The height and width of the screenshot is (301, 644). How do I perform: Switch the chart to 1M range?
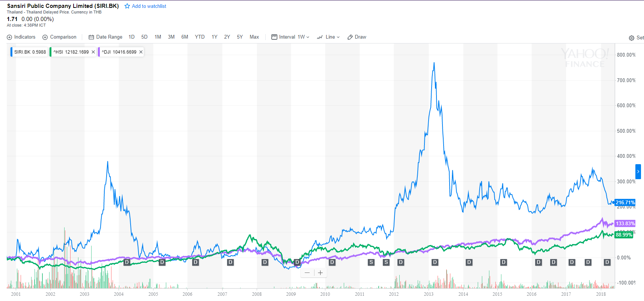pyautogui.click(x=158, y=37)
